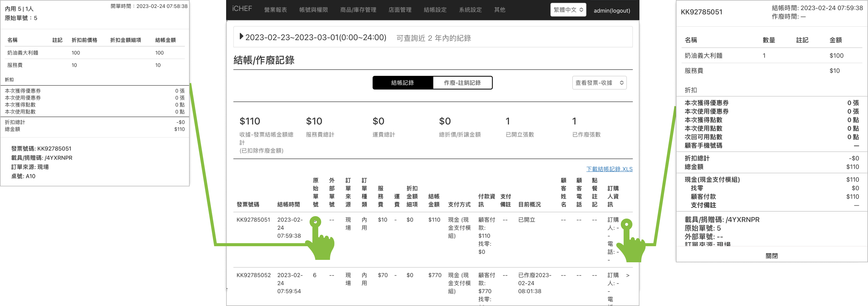Click the admin(logout) link
Screen dimensions: 868x306
click(x=611, y=10)
